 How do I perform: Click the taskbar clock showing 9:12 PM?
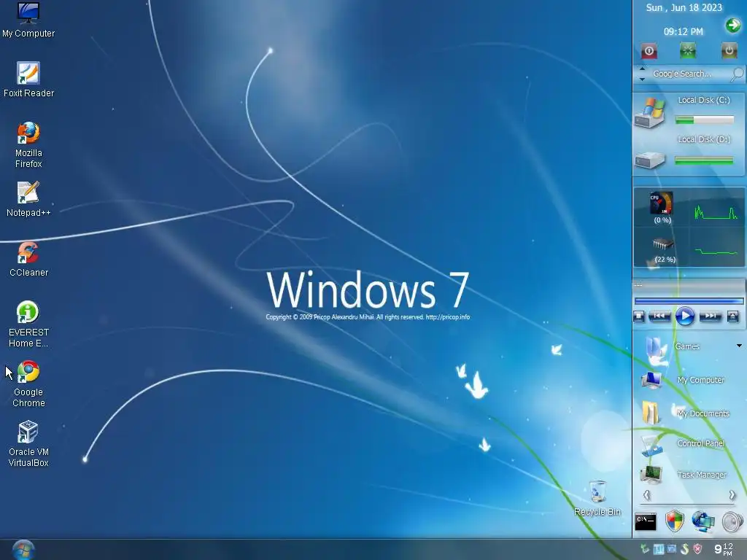(x=723, y=549)
